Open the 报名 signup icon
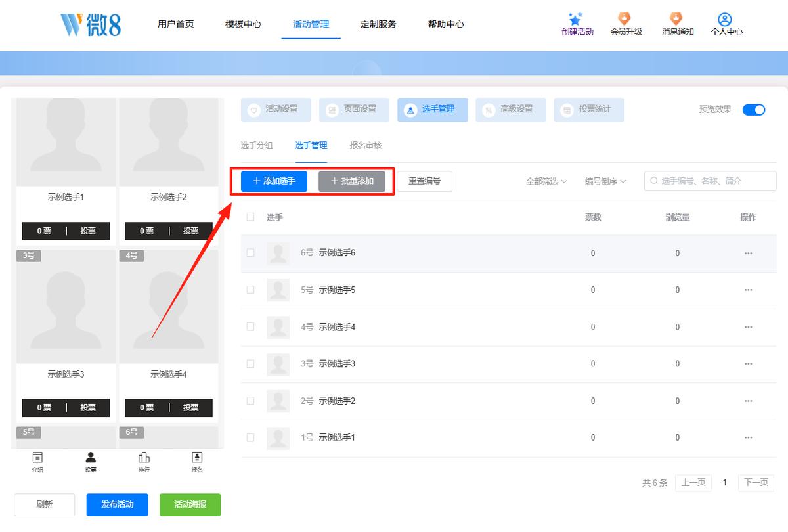Image resolution: width=788 pixels, height=532 pixels. 197,457
